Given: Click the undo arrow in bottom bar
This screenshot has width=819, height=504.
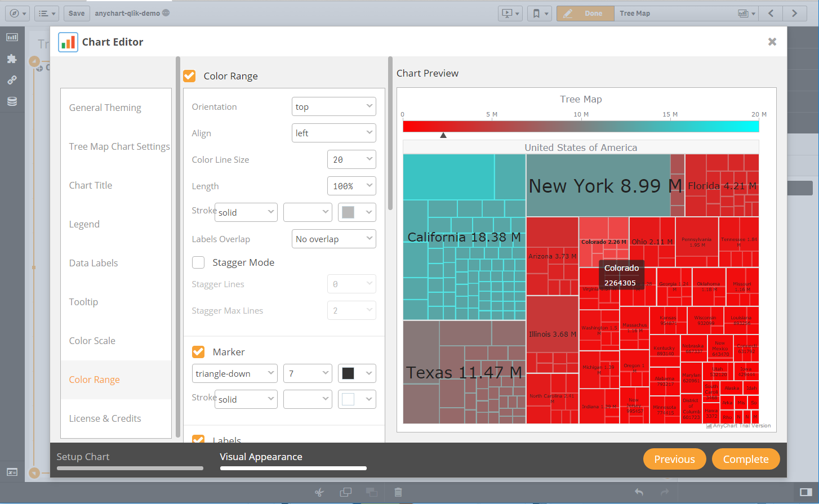Looking at the screenshot, I should click(639, 492).
